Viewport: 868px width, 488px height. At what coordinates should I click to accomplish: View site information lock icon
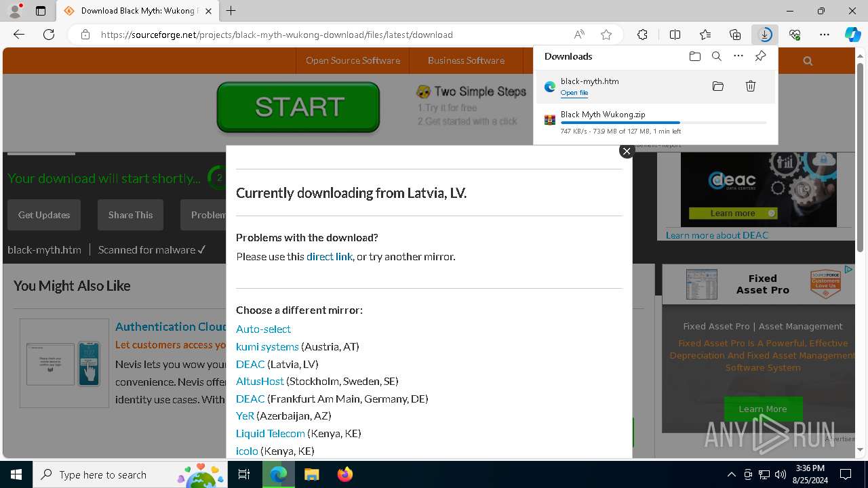click(x=85, y=35)
